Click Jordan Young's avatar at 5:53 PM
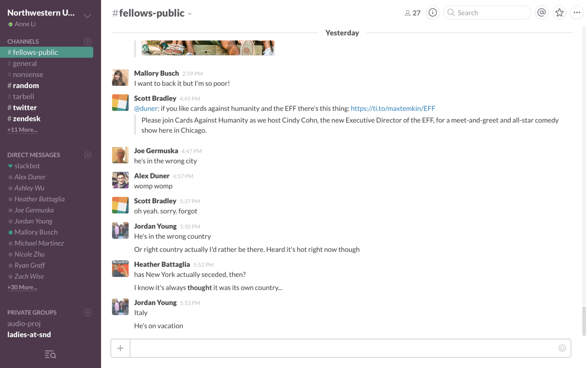 (x=120, y=307)
